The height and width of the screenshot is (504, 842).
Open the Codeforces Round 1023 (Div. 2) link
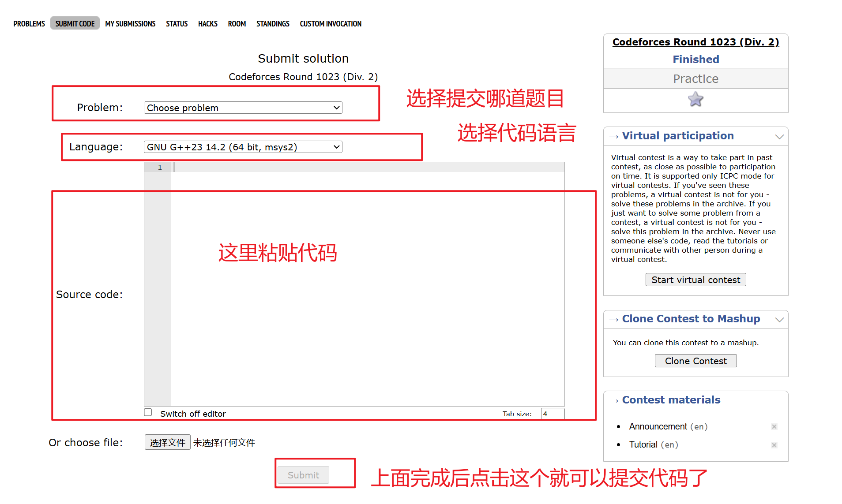point(695,42)
